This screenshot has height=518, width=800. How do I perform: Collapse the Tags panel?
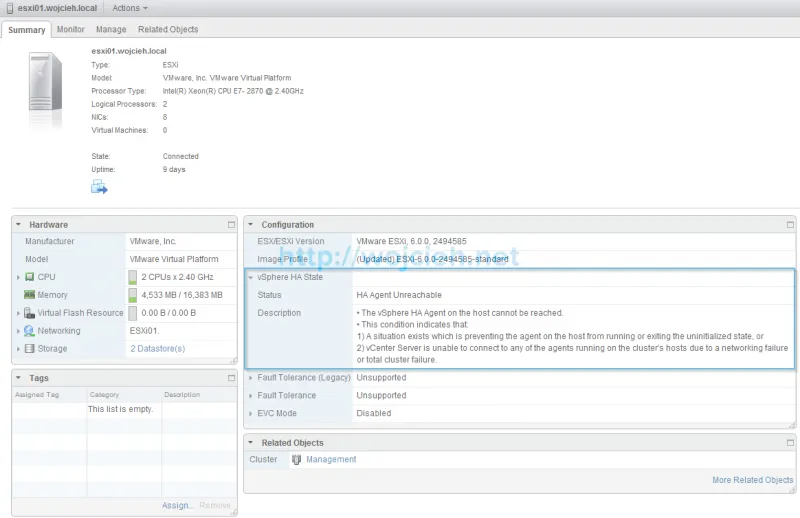point(18,378)
